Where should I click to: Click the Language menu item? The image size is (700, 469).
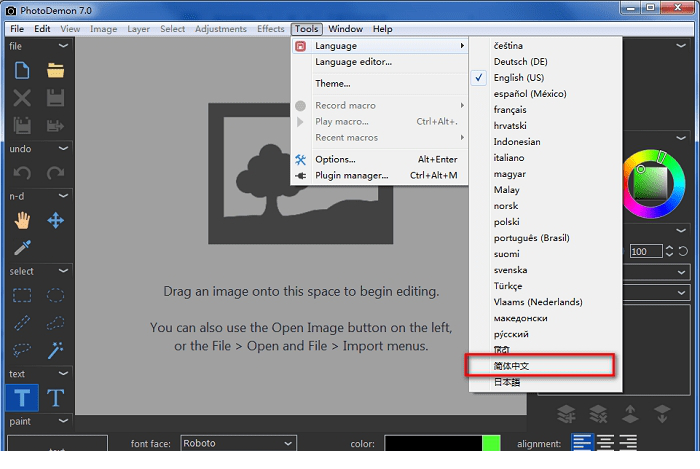380,46
